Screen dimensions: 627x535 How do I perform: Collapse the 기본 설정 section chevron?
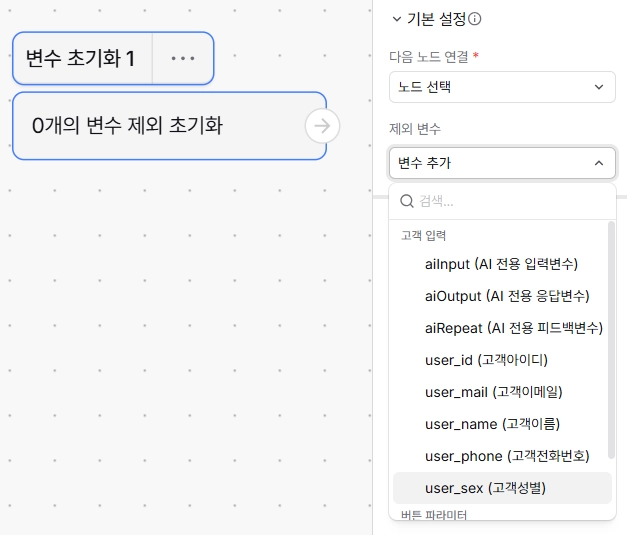(397, 19)
